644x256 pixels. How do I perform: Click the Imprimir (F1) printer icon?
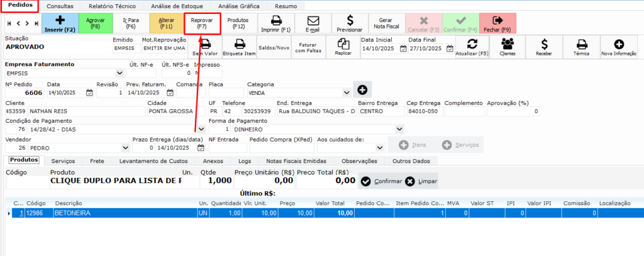point(276,19)
